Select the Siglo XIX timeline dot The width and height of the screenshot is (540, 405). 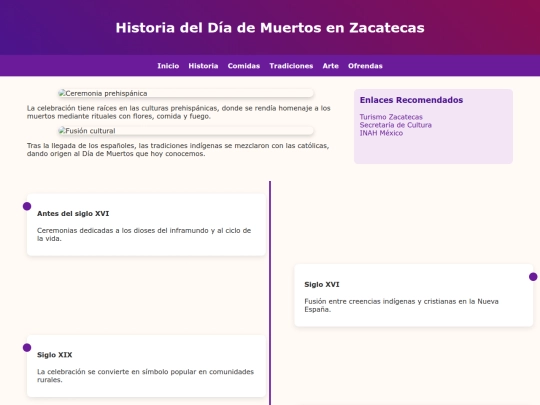click(27, 347)
